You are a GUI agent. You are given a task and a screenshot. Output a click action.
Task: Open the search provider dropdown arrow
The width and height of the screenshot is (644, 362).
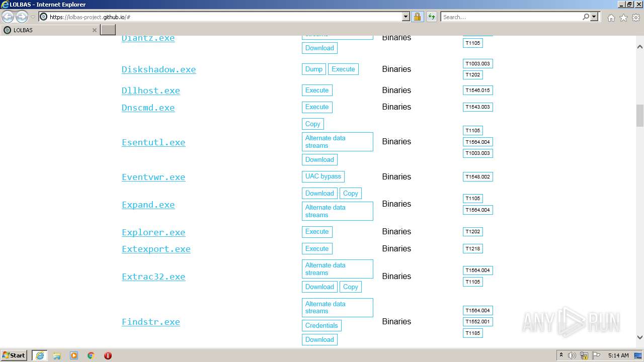(x=594, y=17)
